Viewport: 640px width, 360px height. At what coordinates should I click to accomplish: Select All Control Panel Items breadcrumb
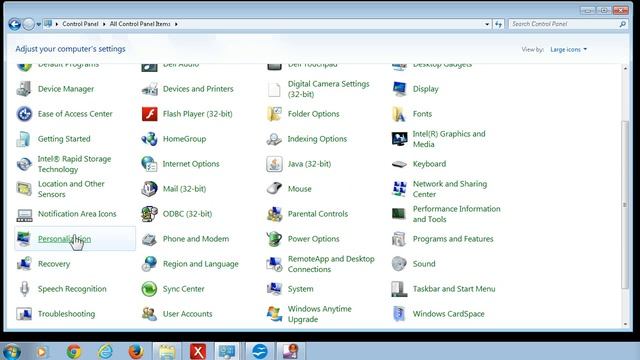click(140, 24)
